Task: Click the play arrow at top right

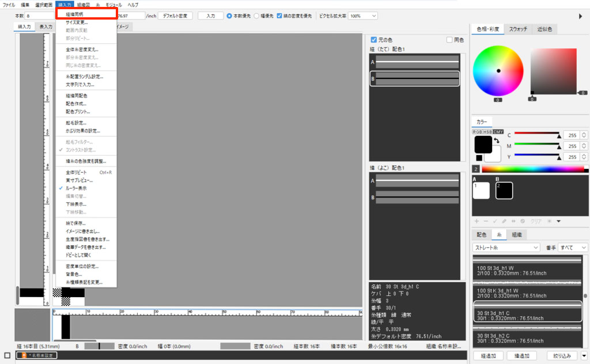Action: pos(581,16)
